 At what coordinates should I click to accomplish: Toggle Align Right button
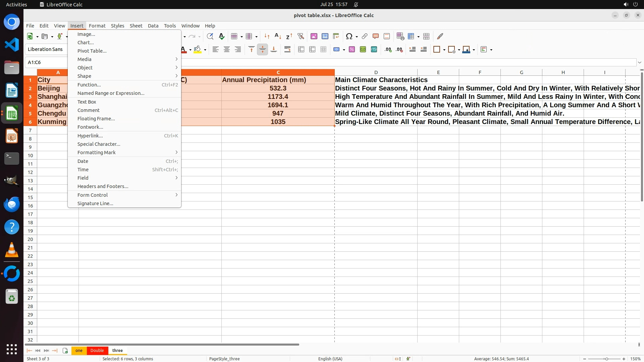[237, 50]
